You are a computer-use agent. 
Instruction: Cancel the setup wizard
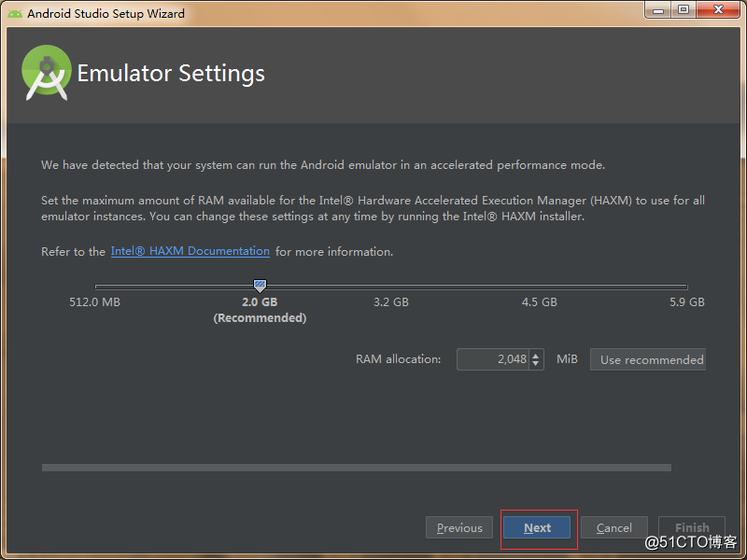tap(614, 527)
